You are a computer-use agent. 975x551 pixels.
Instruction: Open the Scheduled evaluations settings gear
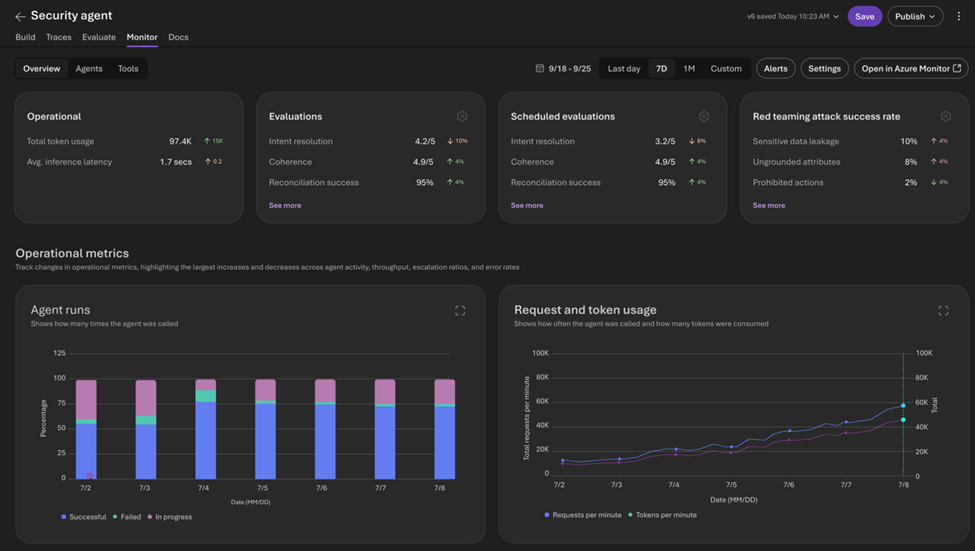tap(704, 116)
